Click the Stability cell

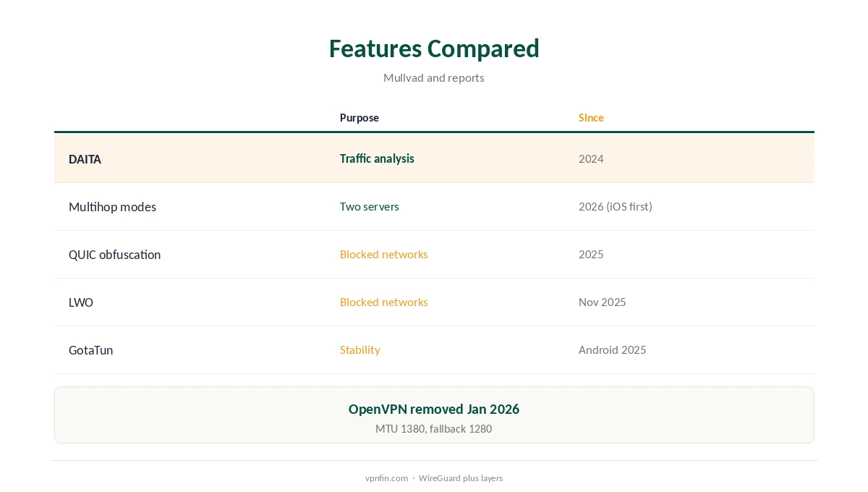(x=360, y=349)
